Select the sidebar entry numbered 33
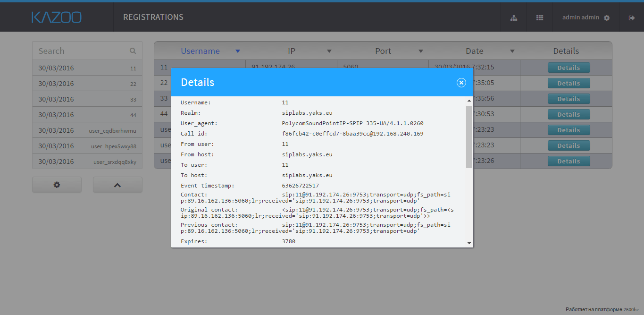Image resolution: width=644 pixels, height=315 pixels. [87, 99]
